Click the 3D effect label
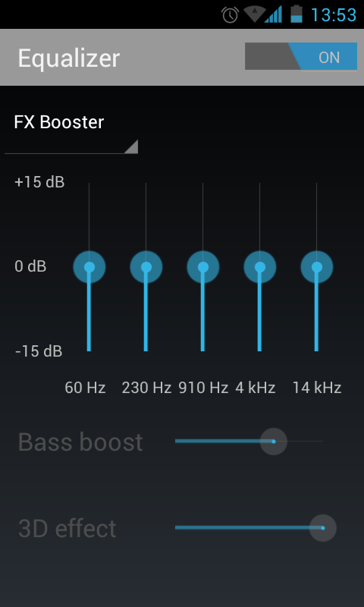The height and width of the screenshot is (607, 364). pyautogui.click(x=67, y=528)
